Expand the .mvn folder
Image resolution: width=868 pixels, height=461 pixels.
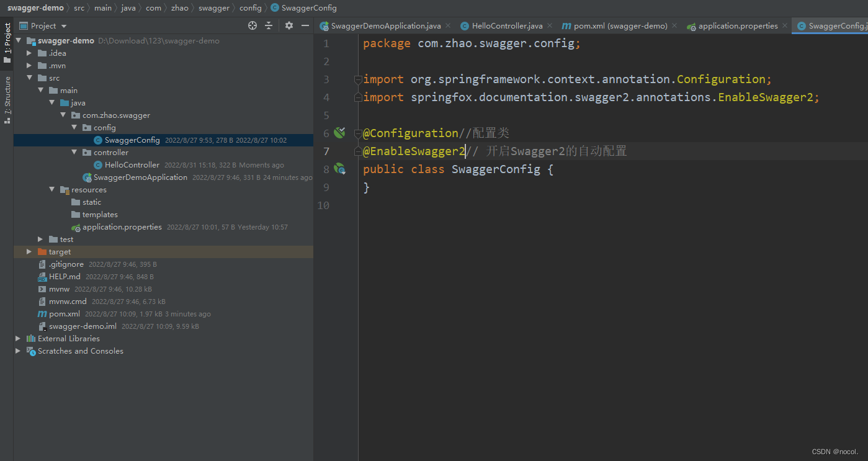tap(29, 66)
